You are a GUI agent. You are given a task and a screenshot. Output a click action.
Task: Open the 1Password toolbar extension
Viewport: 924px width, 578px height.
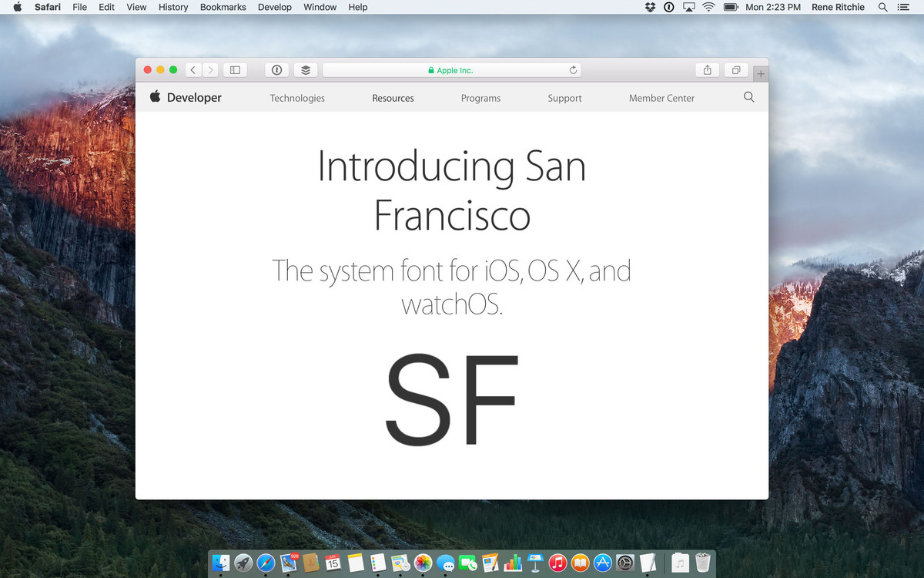(x=277, y=70)
